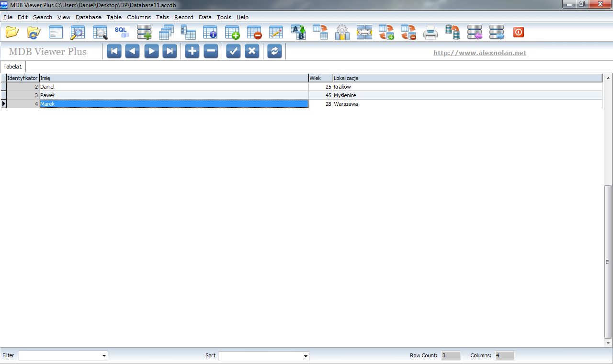613x364 pixels.
Task: Open the A-B sort toolbar icon
Action: (298, 32)
